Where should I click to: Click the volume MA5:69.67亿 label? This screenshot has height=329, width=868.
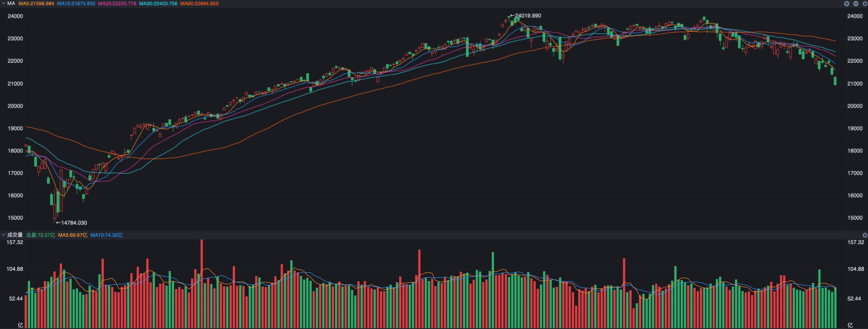[x=72, y=235]
